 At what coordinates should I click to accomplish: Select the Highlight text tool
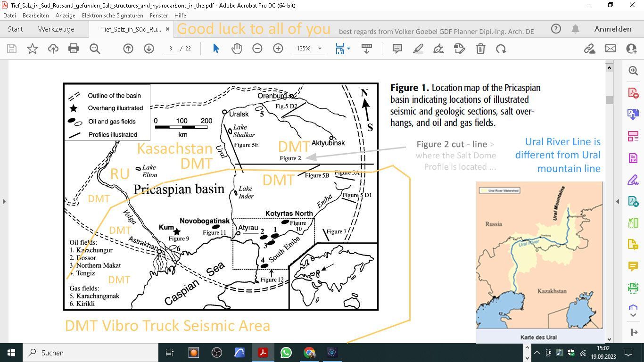coord(418,49)
